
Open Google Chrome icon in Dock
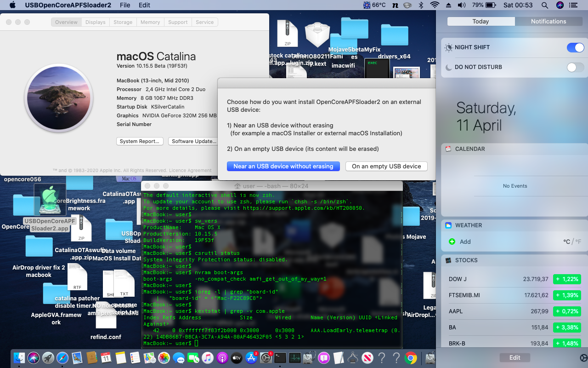tap(411, 357)
